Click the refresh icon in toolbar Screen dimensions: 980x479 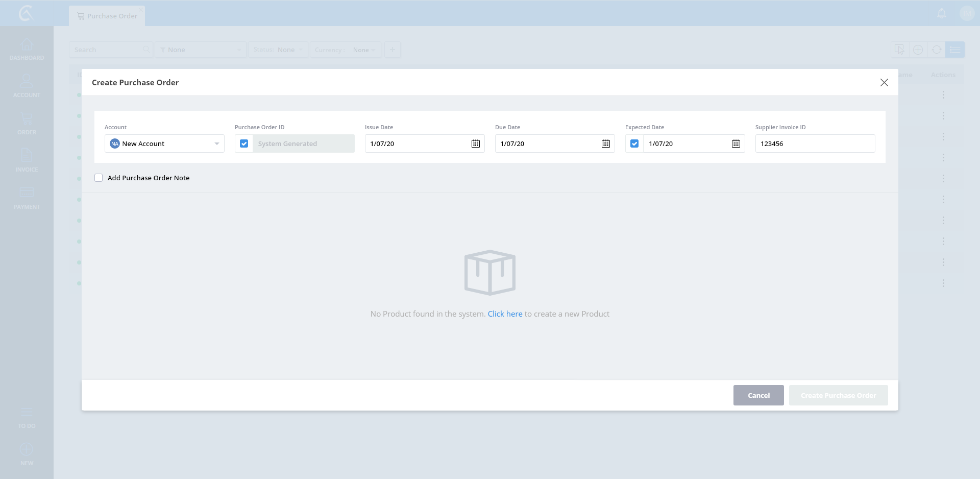coord(936,50)
